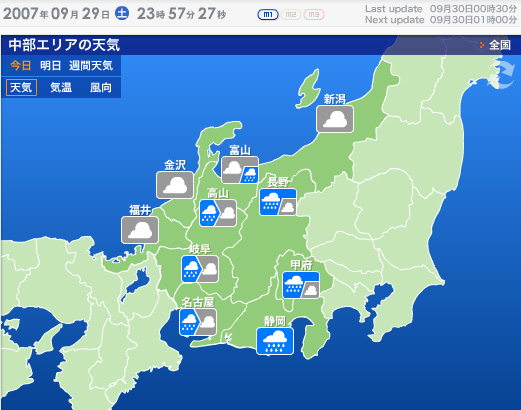The height and width of the screenshot is (410, 521).
Task: Click the blue refresh arrows icon
Action: click(502, 74)
